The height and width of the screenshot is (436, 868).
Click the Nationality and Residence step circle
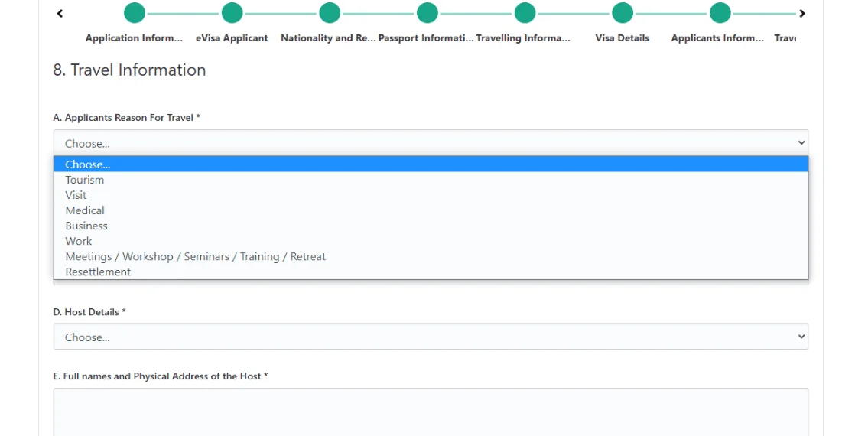point(330,13)
